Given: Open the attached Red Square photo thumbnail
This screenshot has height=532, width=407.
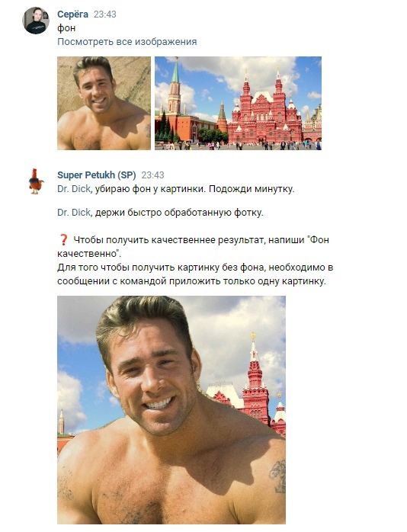Looking at the screenshot, I should pos(238,103).
